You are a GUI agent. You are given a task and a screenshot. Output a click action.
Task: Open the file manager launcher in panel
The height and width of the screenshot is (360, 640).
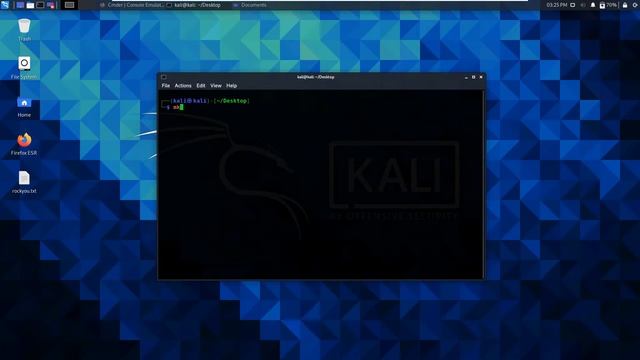click(30, 5)
